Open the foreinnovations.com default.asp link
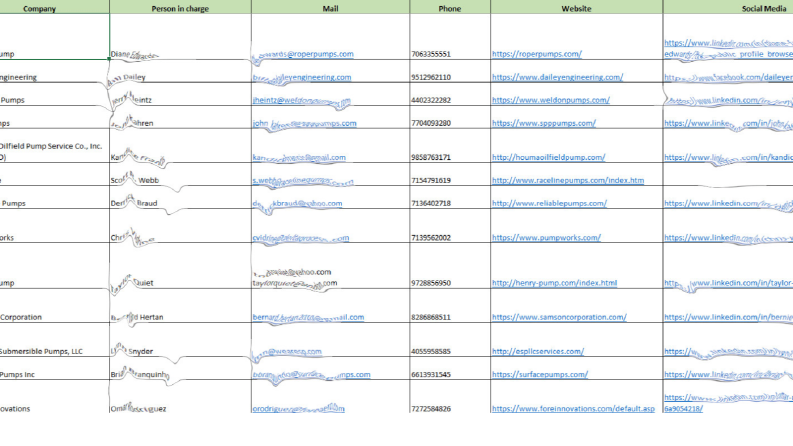Screen dimensions: 793x446 coord(573,409)
